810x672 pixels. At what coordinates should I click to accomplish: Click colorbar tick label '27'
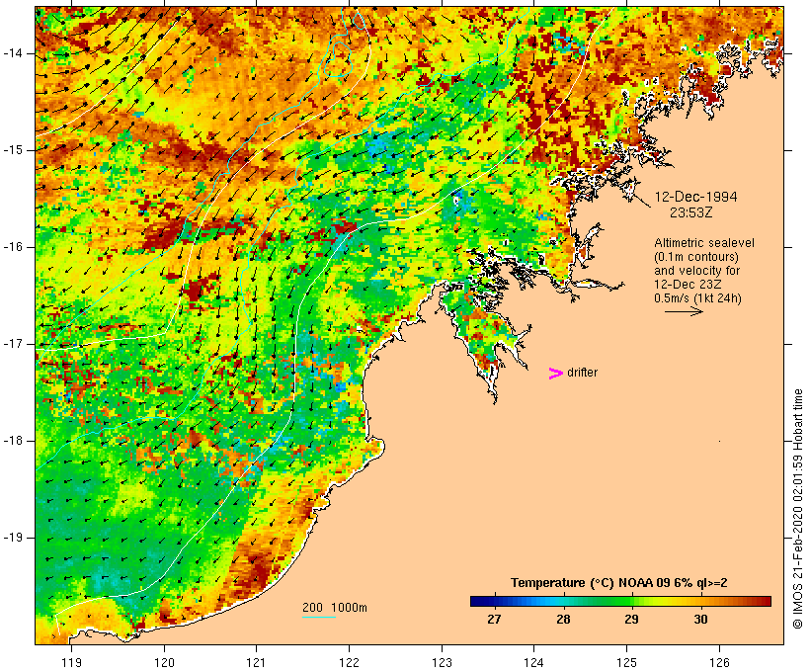pyautogui.click(x=494, y=620)
